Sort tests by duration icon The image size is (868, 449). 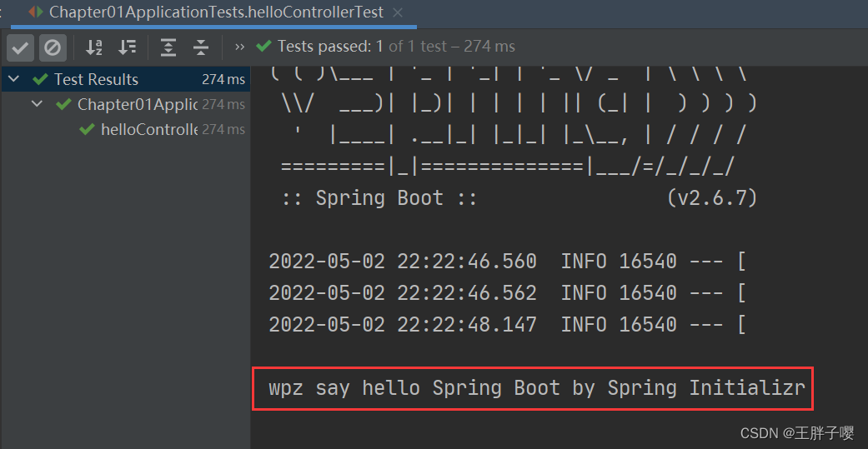(128, 47)
